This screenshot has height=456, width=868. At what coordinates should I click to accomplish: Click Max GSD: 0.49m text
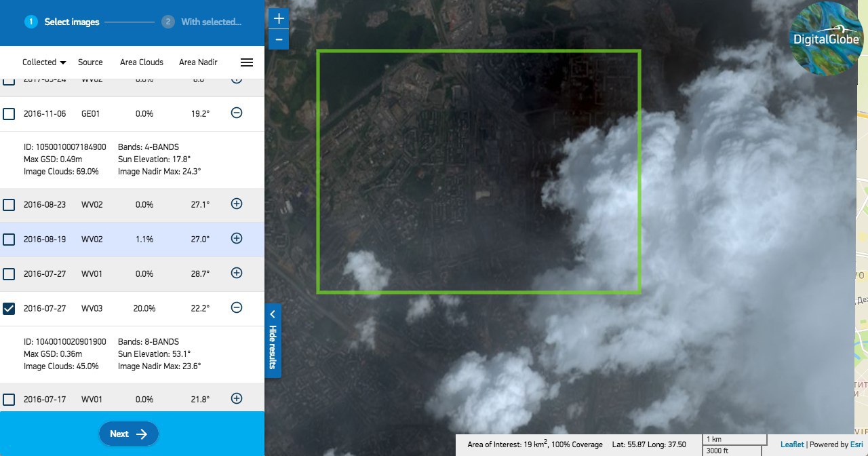pos(53,159)
